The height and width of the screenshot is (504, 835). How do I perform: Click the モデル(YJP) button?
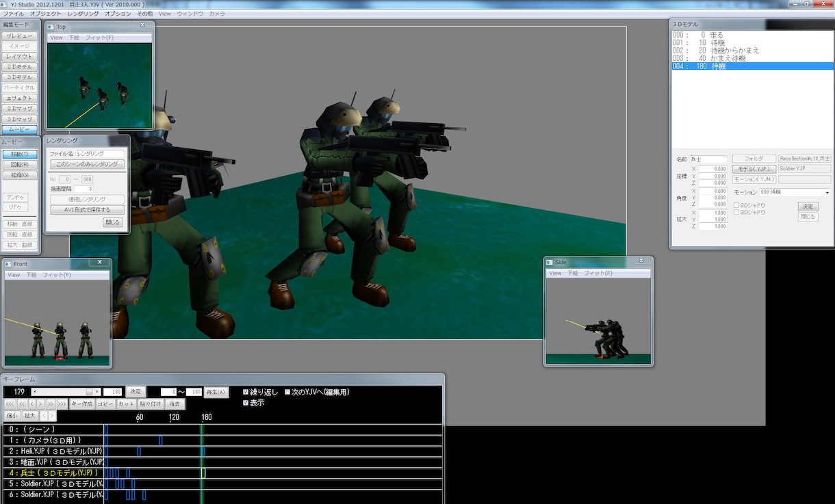click(x=754, y=169)
